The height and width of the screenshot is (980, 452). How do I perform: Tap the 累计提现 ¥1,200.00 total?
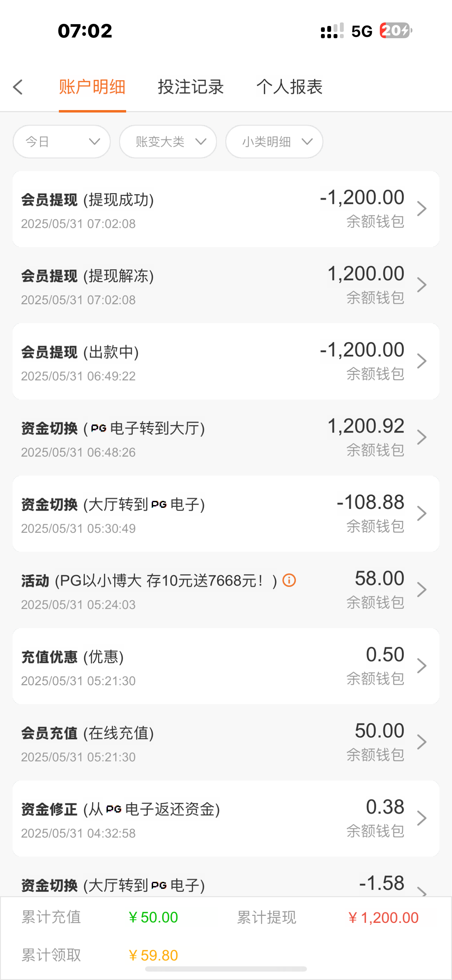point(383,918)
